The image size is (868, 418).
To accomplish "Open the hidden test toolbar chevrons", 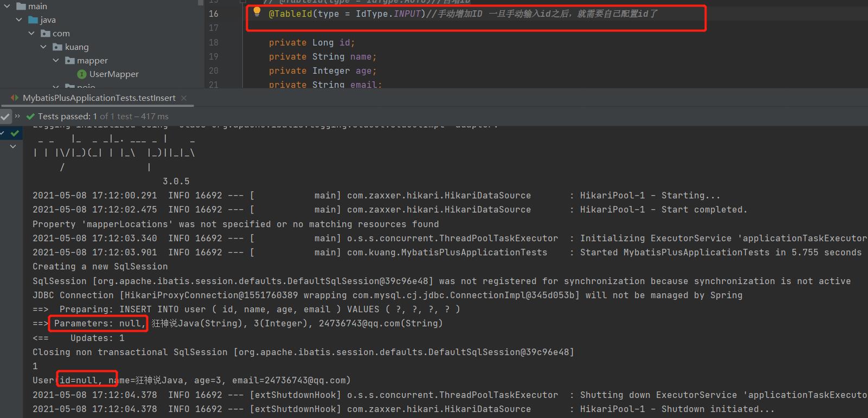I will click(x=17, y=116).
